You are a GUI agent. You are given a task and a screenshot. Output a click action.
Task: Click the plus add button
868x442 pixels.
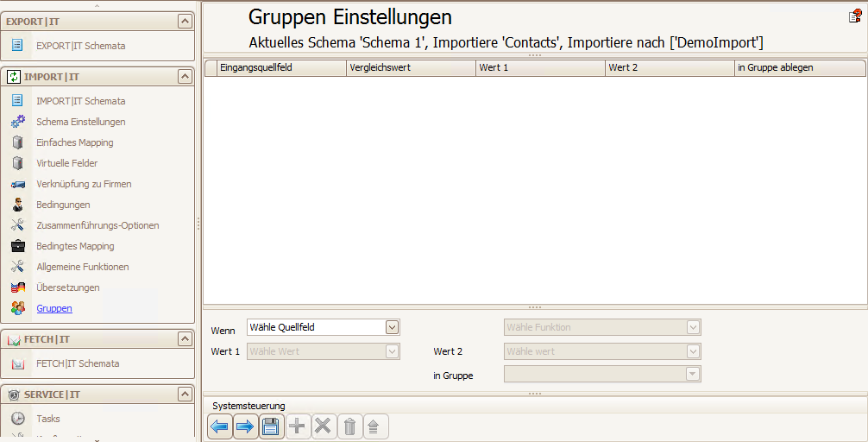[x=298, y=426]
